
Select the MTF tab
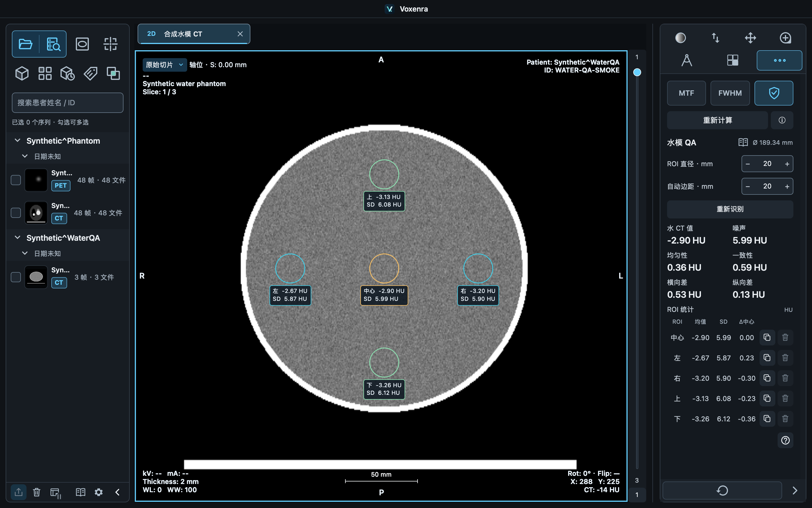[x=686, y=93]
